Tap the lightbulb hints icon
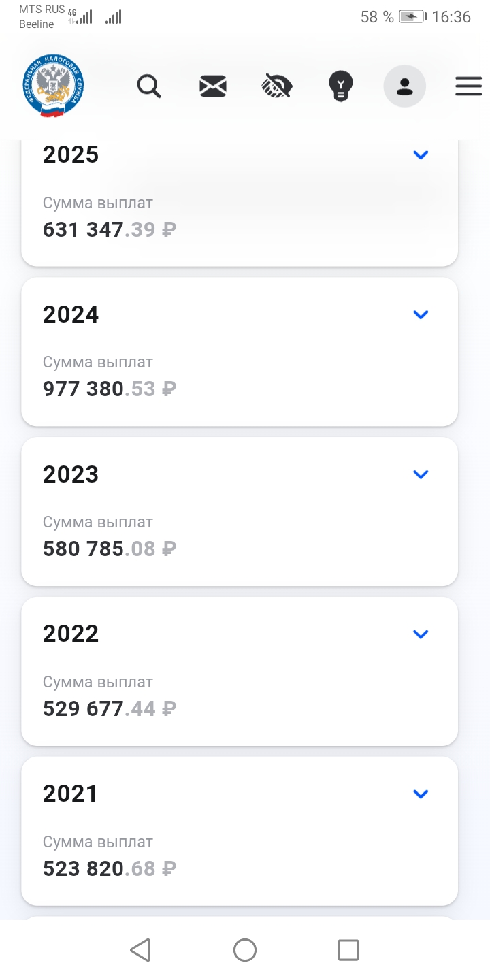The height and width of the screenshot is (980, 490). 340,86
